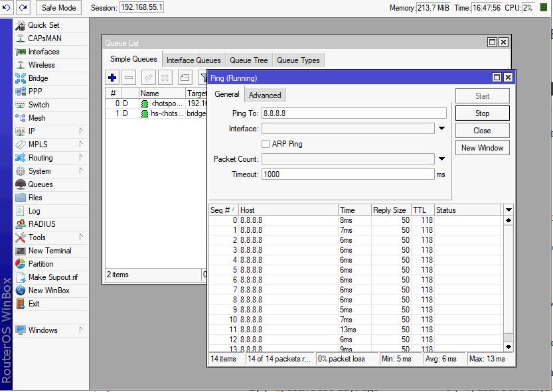
Task: Open ping table column selector dropdown
Action: point(509,210)
